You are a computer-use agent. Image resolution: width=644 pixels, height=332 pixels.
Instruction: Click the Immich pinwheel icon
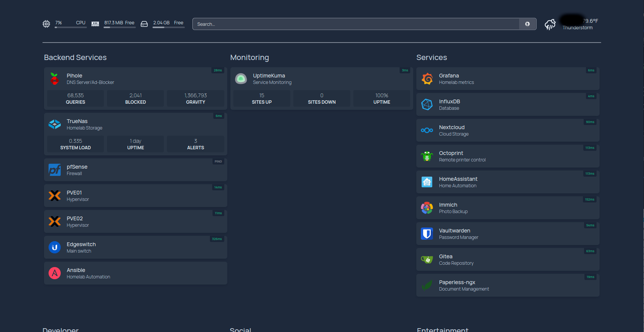[427, 208]
